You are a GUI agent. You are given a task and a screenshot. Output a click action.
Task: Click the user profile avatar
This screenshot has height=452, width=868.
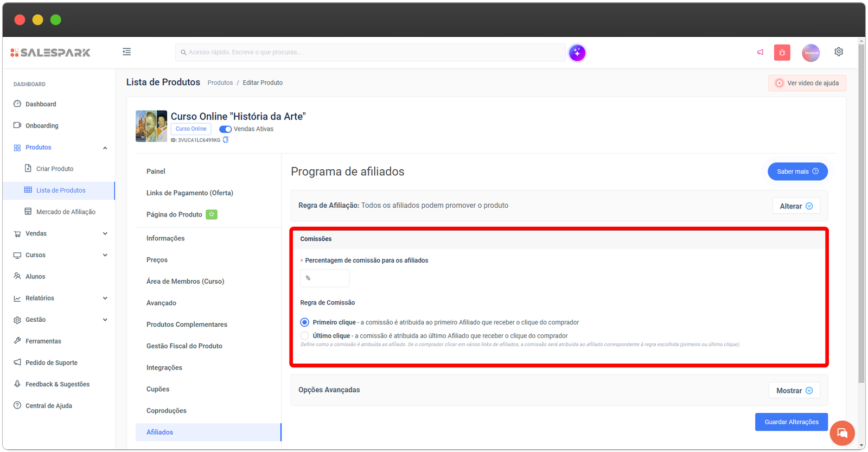tap(810, 53)
